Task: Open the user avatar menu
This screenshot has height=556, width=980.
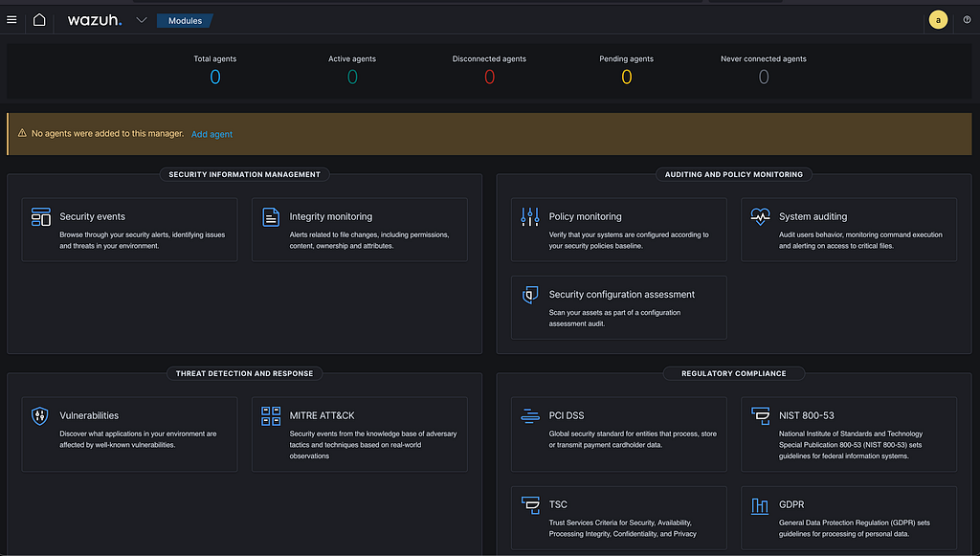Action: 938,20
